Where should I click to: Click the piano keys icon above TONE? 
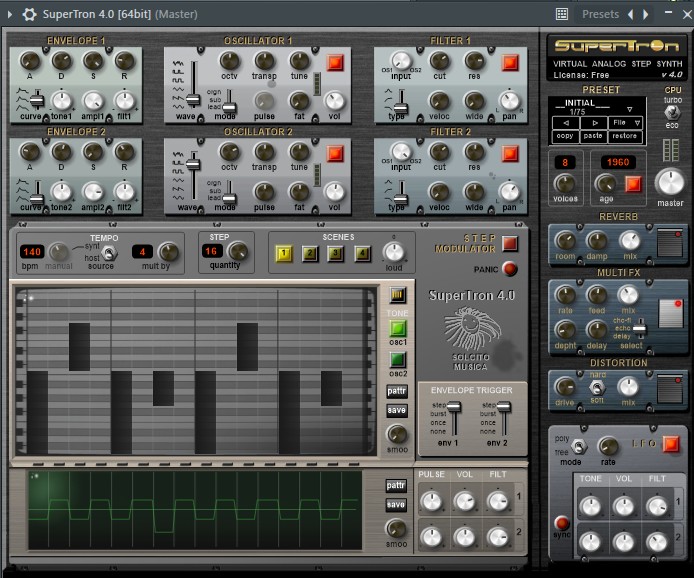click(397, 295)
